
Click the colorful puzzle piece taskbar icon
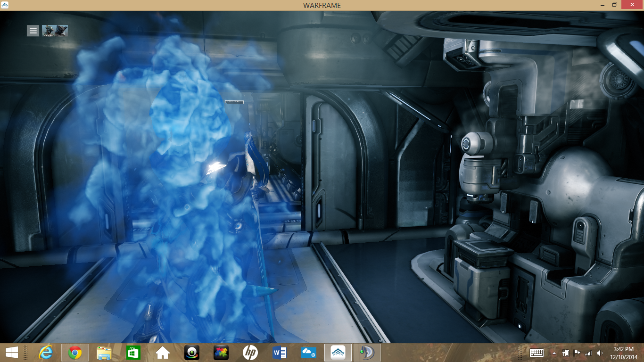coord(221,353)
